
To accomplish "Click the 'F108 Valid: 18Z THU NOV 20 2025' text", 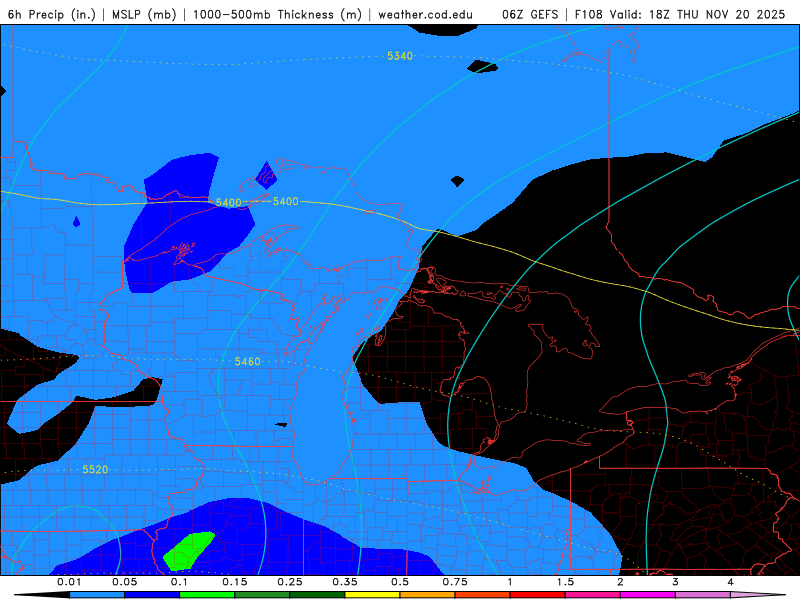I will (680, 14).
